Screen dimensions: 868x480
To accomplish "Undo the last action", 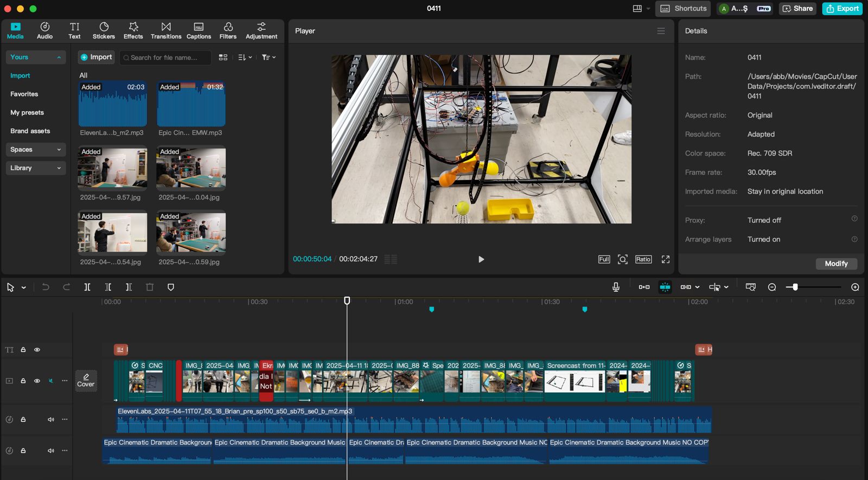I will click(x=46, y=287).
